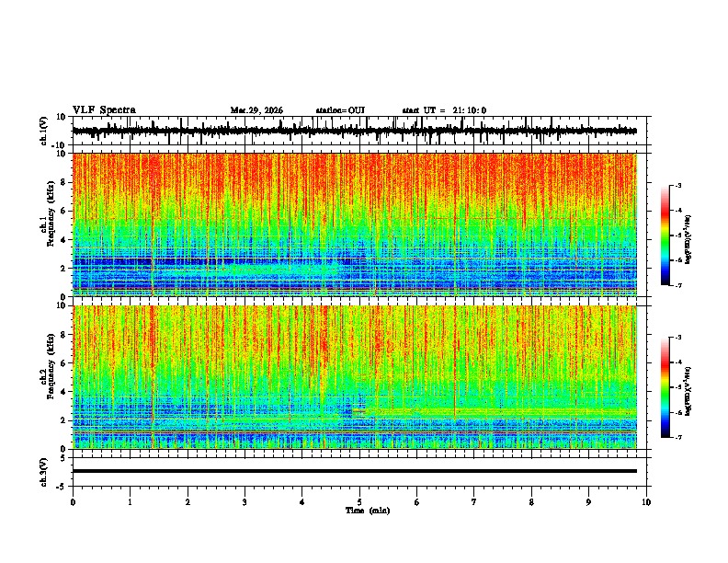
Task: Click the upper color bar for ch.1 spectrogram
Action: [x=665, y=236]
